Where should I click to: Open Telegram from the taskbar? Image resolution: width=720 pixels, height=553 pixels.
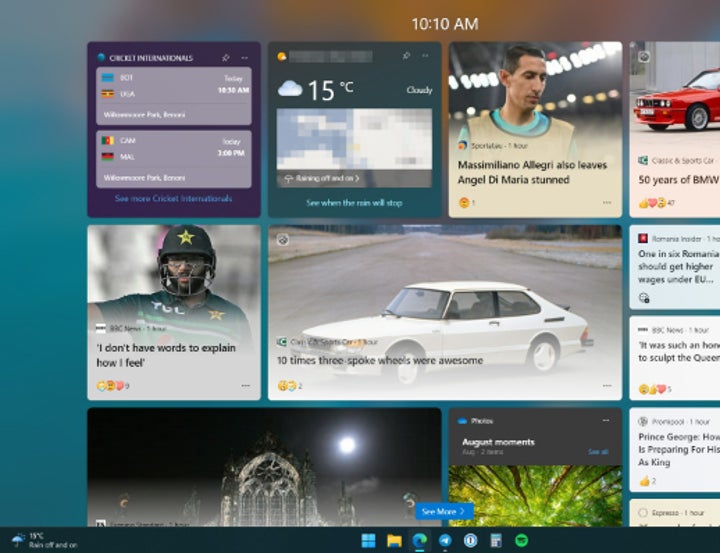pos(445,541)
